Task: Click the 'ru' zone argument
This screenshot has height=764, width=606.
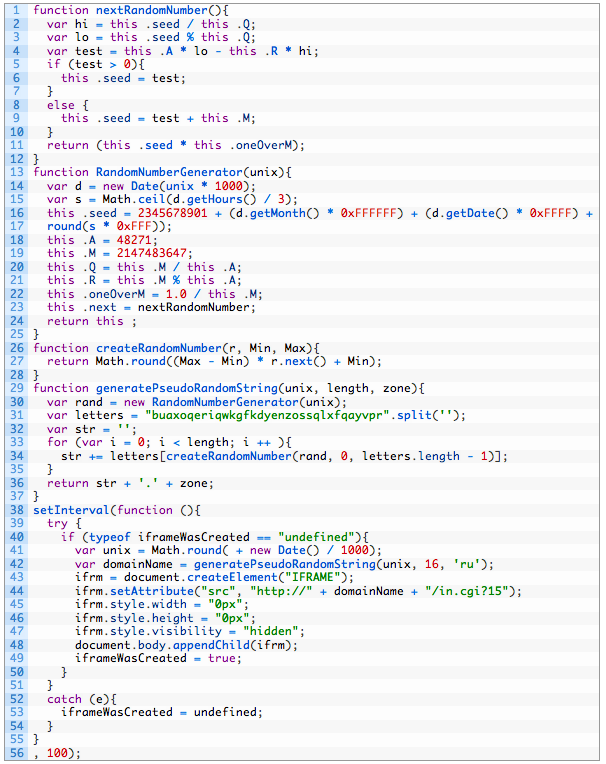Action: coord(467,564)
